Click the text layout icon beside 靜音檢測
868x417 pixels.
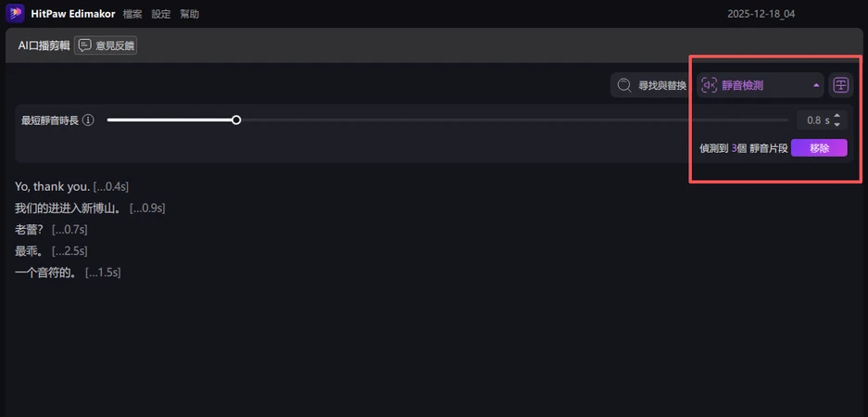coord(840,85)
